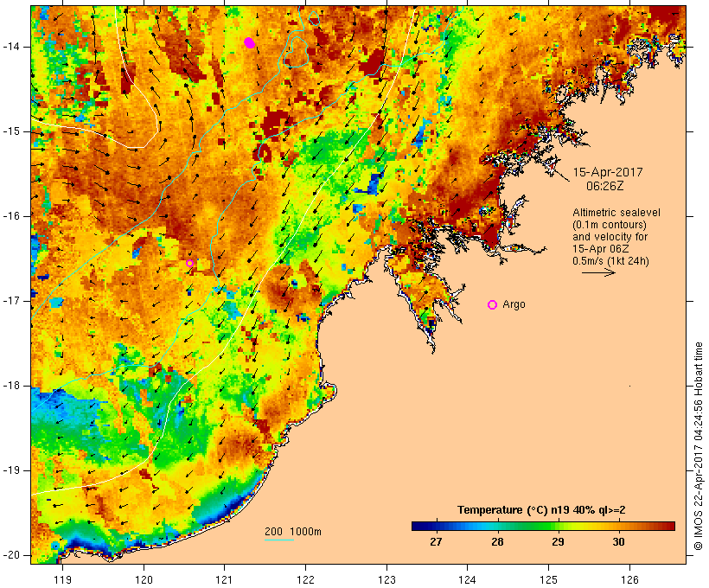The height and width of the screenshot is (588, 709).
Task: Click the IMOS copyright timestamp text
Action: click(x=698, y=446)
